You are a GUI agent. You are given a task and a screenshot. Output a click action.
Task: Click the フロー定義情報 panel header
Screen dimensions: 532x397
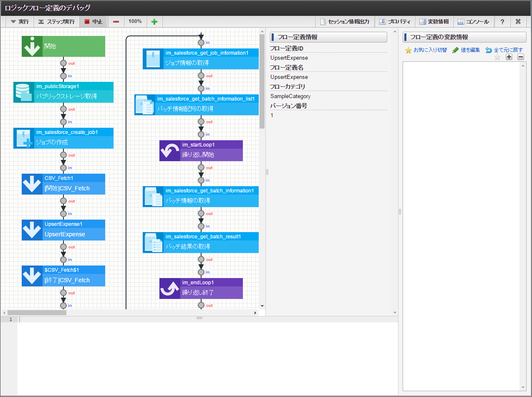click(329, 37)
